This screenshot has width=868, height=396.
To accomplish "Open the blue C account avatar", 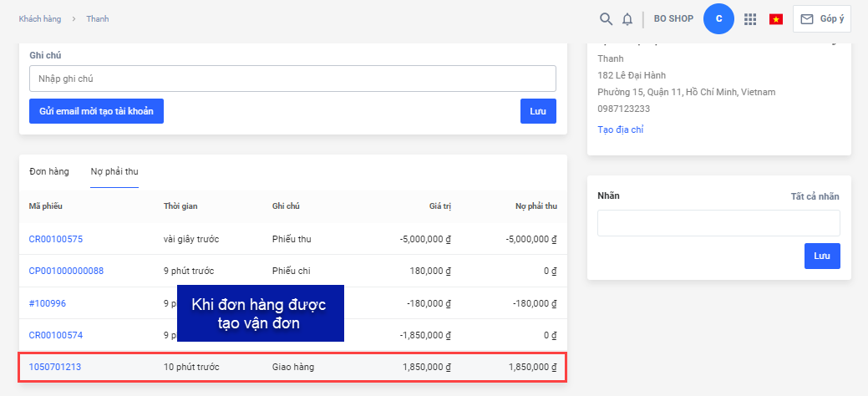I will pos(718,18).
